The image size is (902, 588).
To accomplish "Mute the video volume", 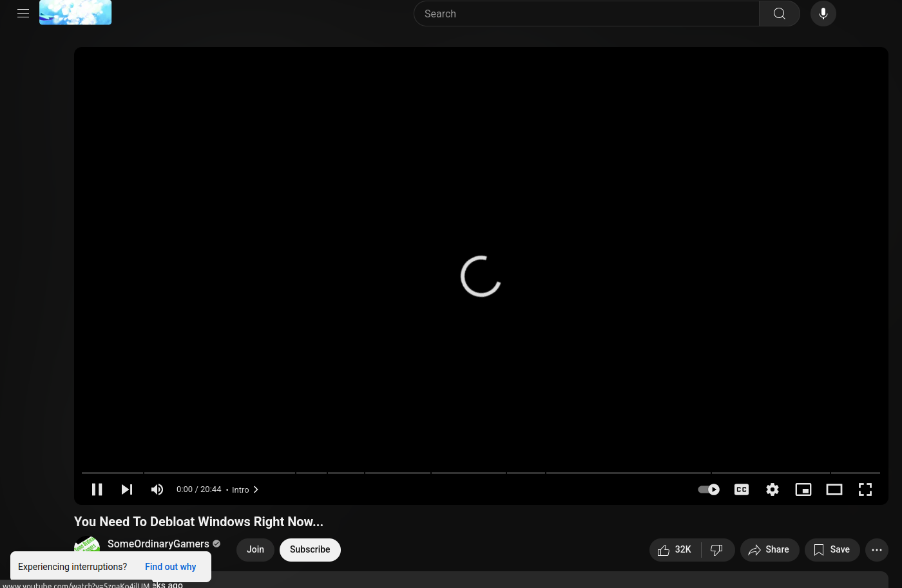I will pos(157,489).
